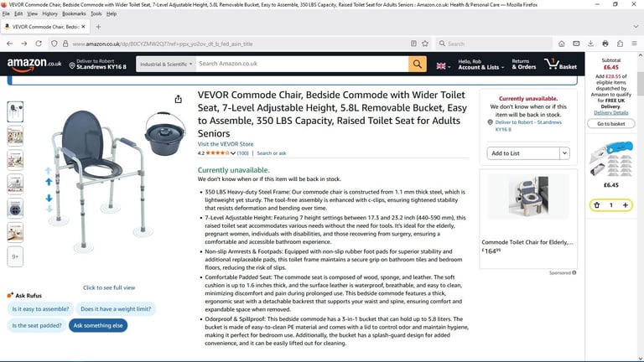
Task: Expand the Industrial & Scientific category dropdown
Action: click(x=166, y=64)
